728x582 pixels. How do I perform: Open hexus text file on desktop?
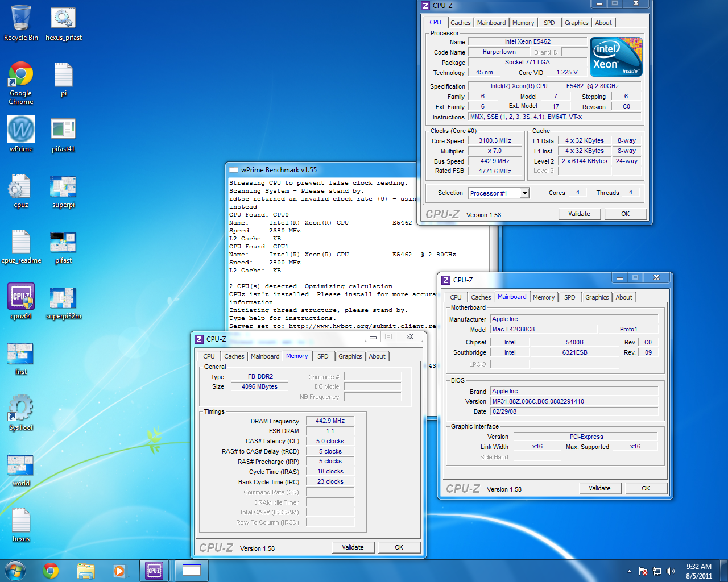click(x=21, y=524)
